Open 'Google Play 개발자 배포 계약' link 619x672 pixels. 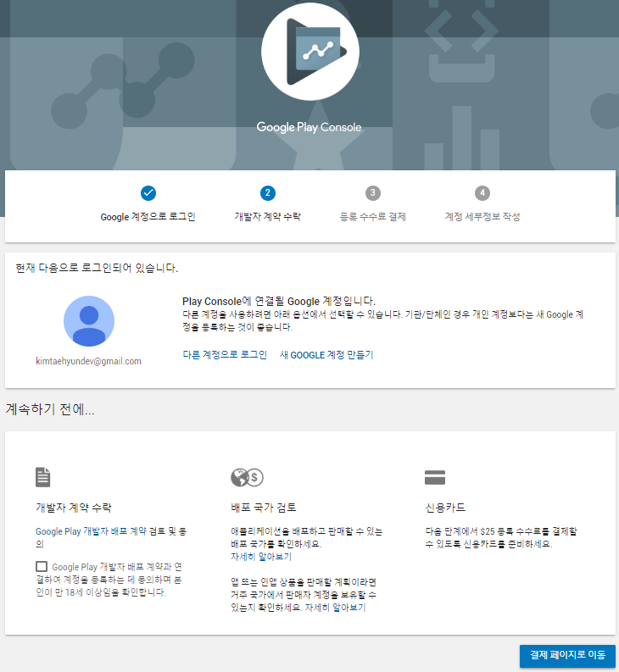click(91, 531)
